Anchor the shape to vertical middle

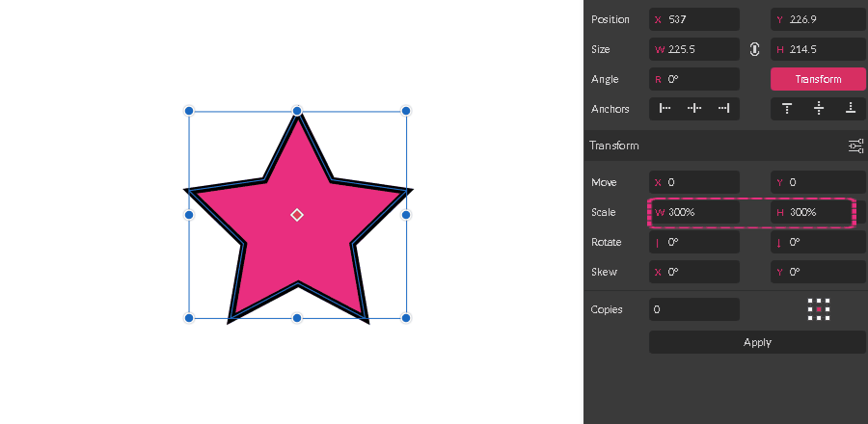coord(819,109)
